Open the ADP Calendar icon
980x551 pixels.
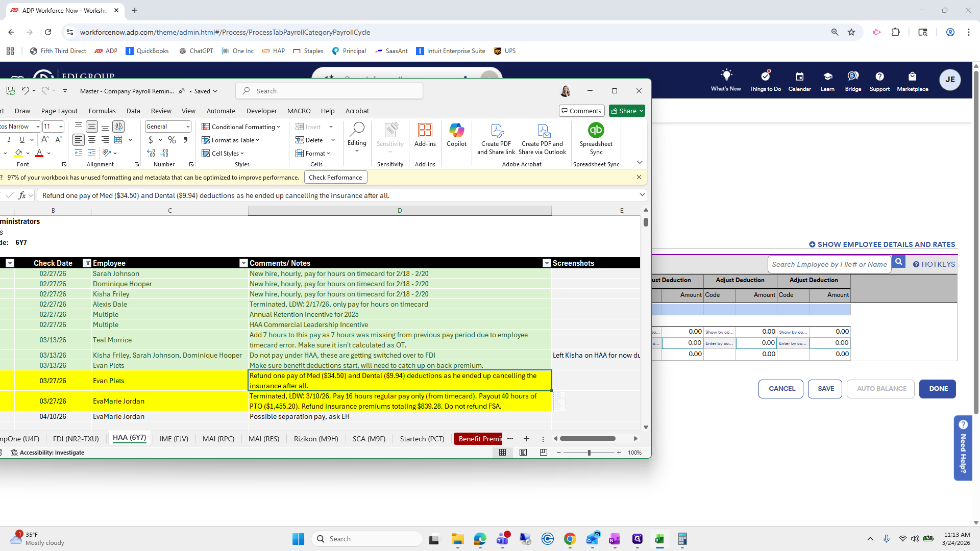pos(799,77)
